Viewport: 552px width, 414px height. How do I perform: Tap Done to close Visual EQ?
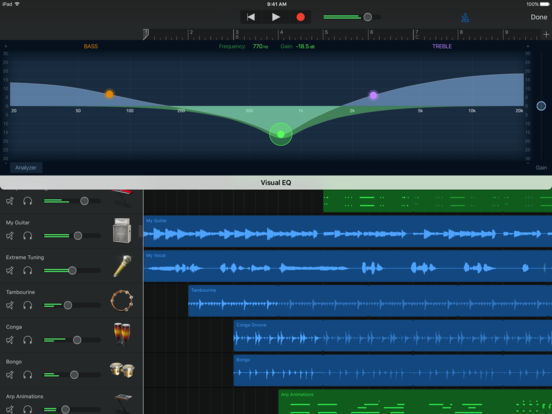(x=539, y=17)
